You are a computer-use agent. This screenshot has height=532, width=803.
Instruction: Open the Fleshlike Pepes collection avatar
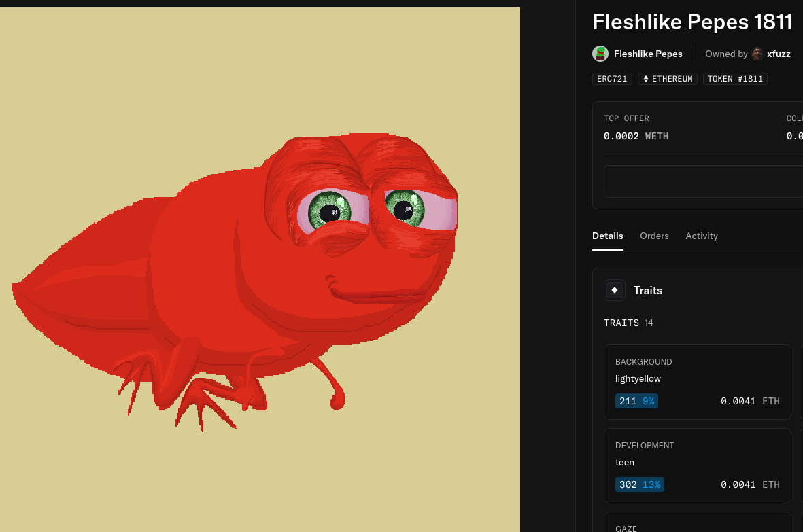click(x=600, y=54)
